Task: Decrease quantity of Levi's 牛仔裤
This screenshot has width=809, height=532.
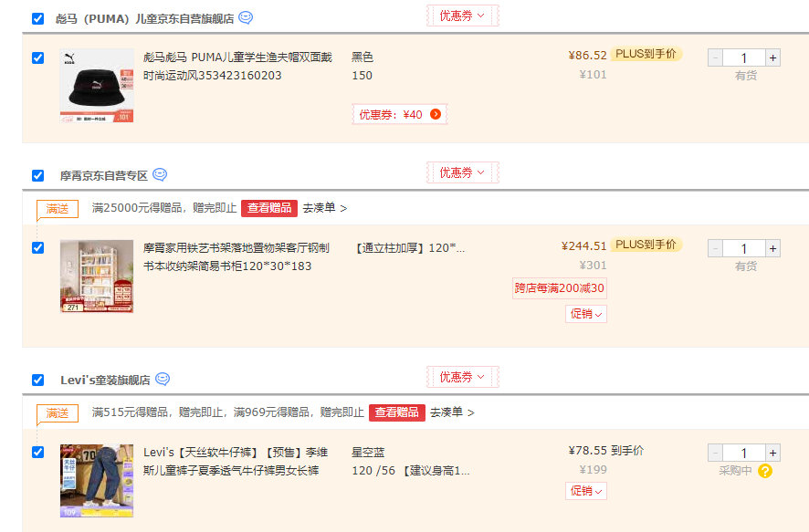Action: 715,454
